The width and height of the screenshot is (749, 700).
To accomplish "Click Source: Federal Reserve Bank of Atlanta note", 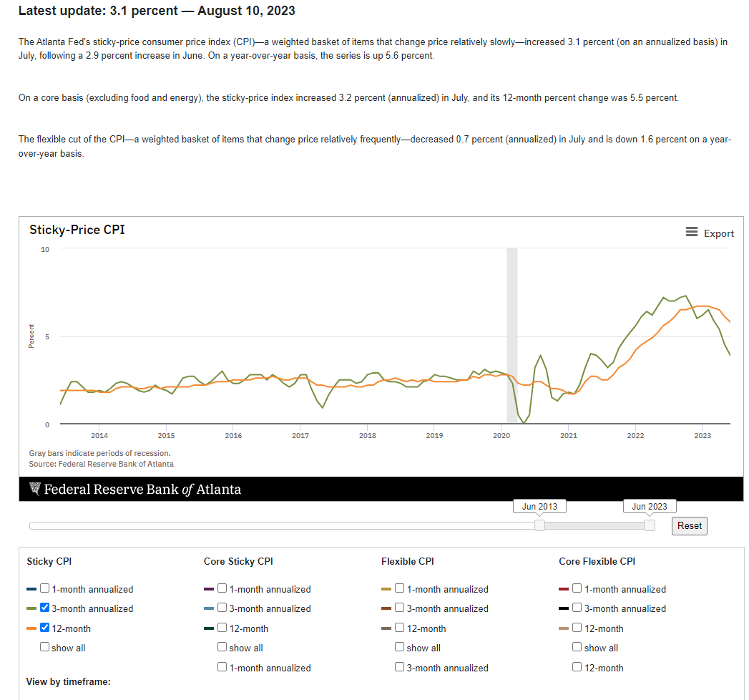I will (x=102, y=464).
